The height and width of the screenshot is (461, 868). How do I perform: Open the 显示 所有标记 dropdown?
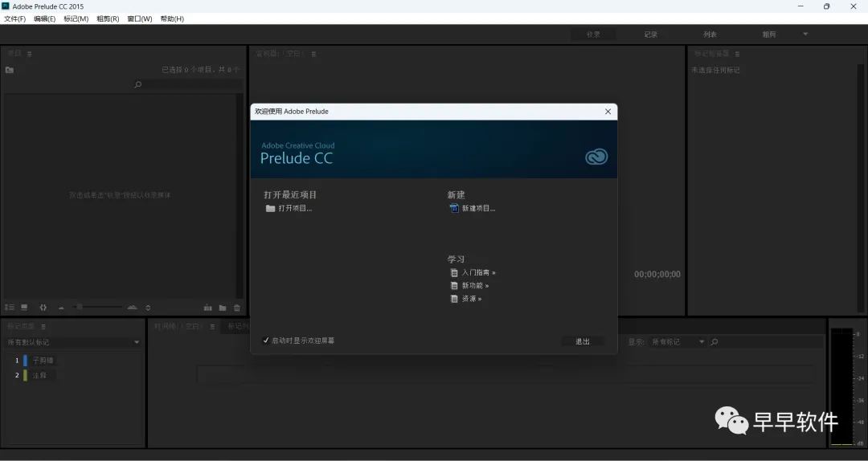click(x=678, y=342)
